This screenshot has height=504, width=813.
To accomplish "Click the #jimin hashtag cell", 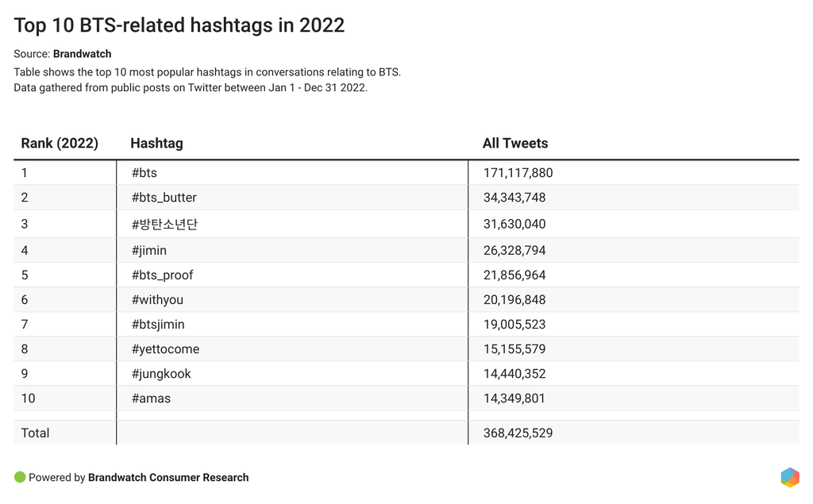I will (149, 251).
